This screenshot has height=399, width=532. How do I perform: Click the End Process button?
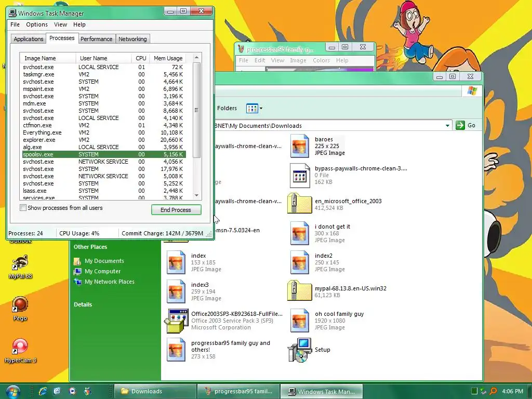[x=176, y=210]
